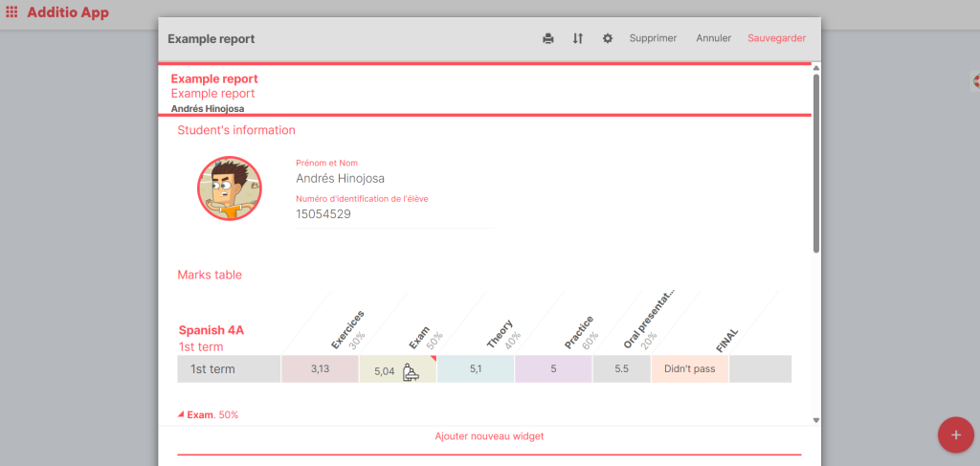Collapse the Exam. 50% section triangle

[181, 414]
